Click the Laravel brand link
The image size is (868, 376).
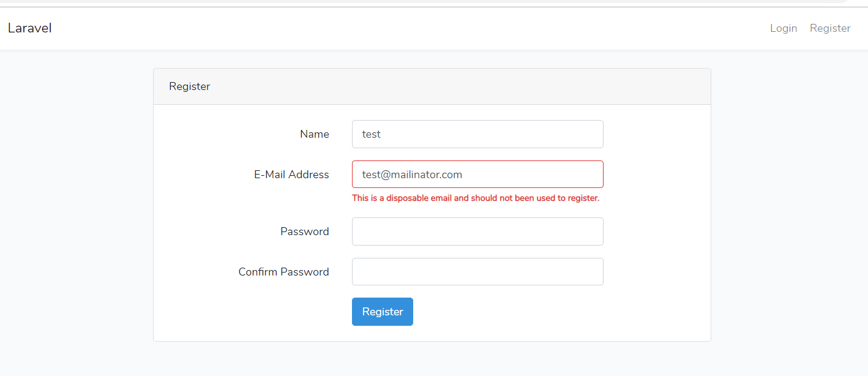coord(29,28)
